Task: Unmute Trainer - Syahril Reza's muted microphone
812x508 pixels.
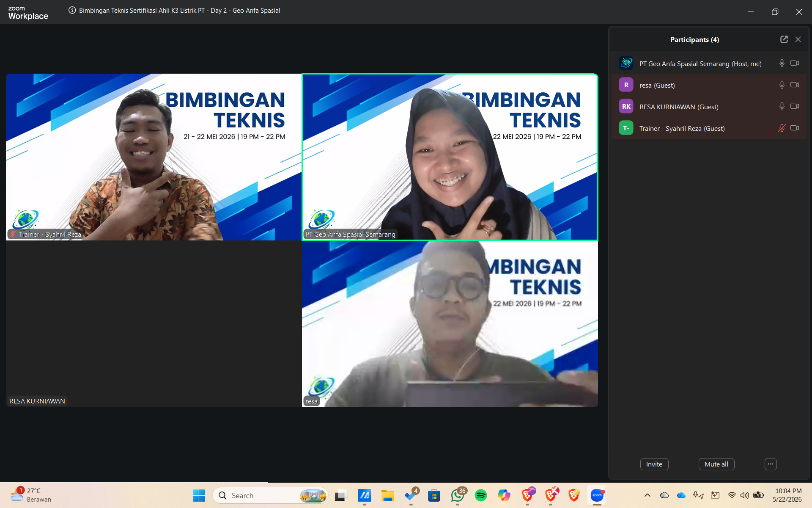Action: (x=782, y=128)
